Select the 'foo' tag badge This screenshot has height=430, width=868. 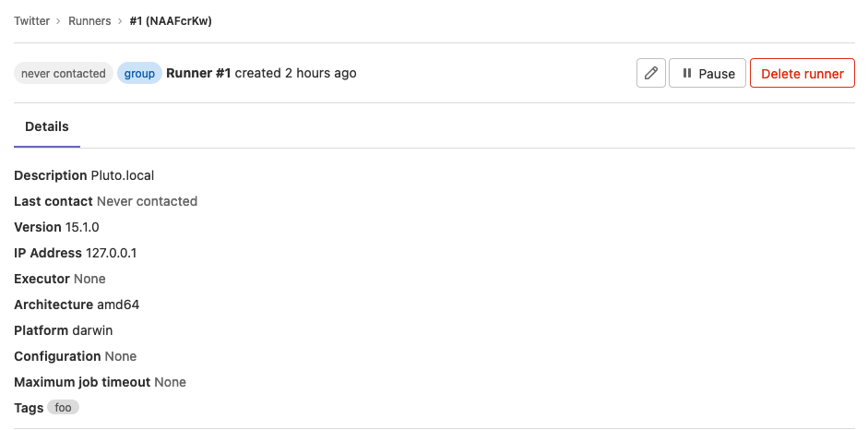coord(63,407)
